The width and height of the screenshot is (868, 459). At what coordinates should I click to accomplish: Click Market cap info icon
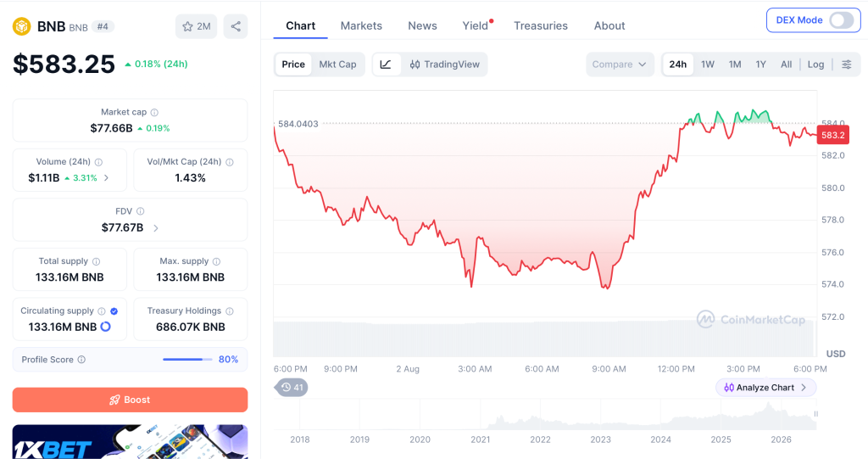pyautogui.click(x=154, y=113)
